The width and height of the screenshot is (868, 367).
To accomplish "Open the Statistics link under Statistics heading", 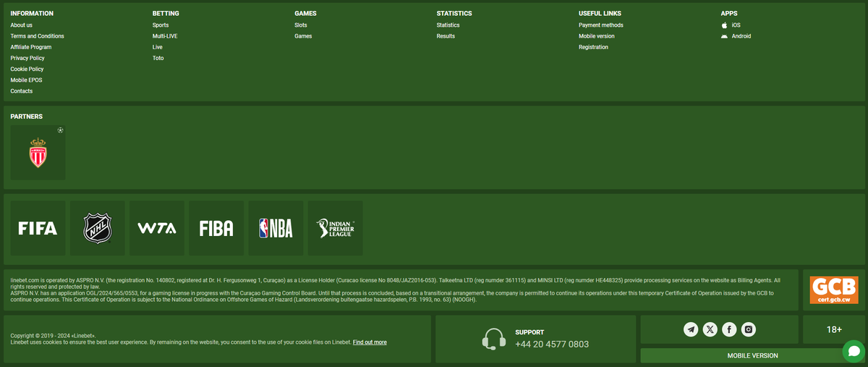I will pyautogui.click(x=448, y=25).
